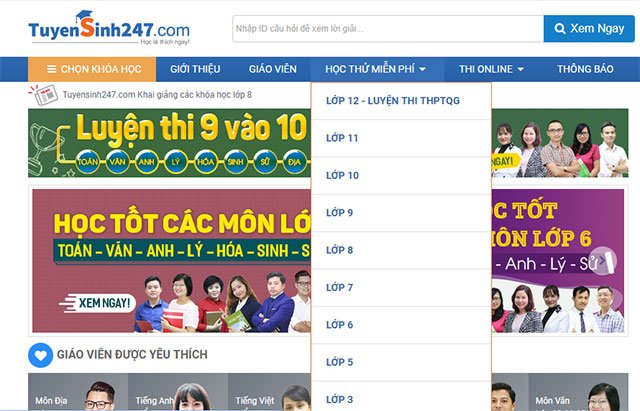Open the Giới Thiệu menu item
This screenshot has width=640, height=411.
195,69
